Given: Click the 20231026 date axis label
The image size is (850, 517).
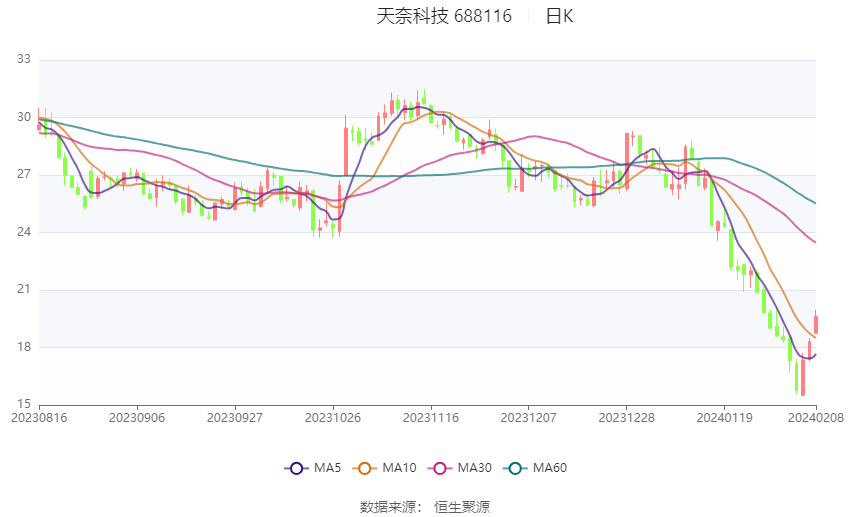Looking at the screenshot, I should [x=332, y=417].
